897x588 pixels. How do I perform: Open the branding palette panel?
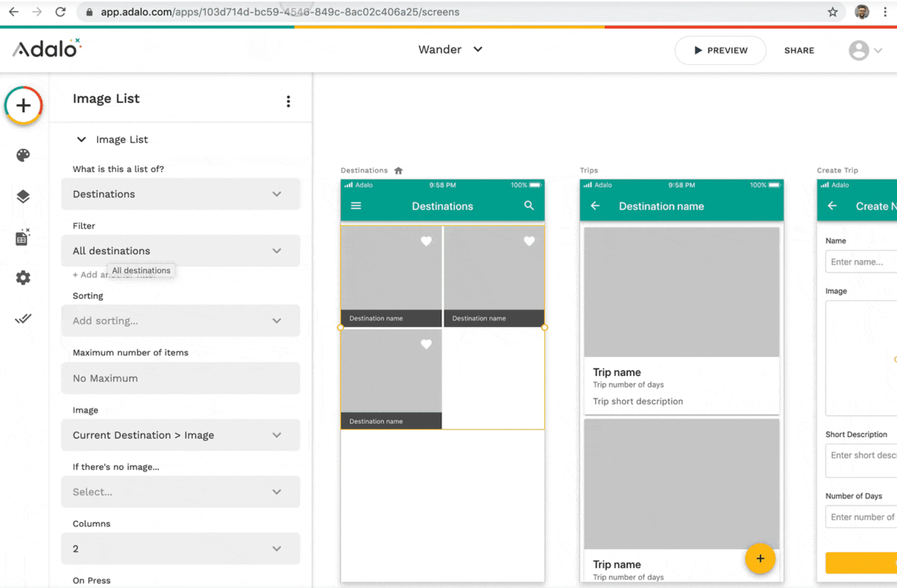pyautogui.click(x=23, y=155)
